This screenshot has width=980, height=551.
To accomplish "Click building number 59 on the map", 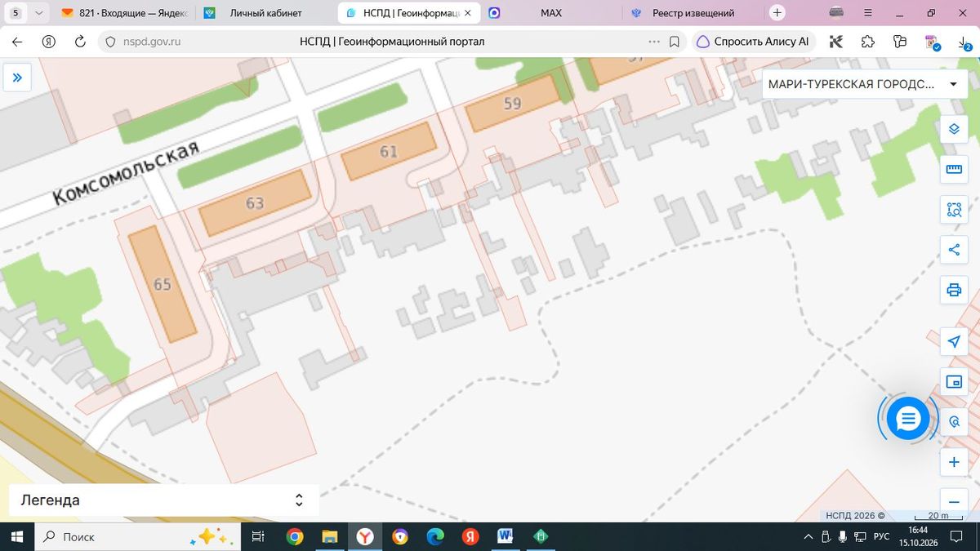I will (x=513, y=103).
